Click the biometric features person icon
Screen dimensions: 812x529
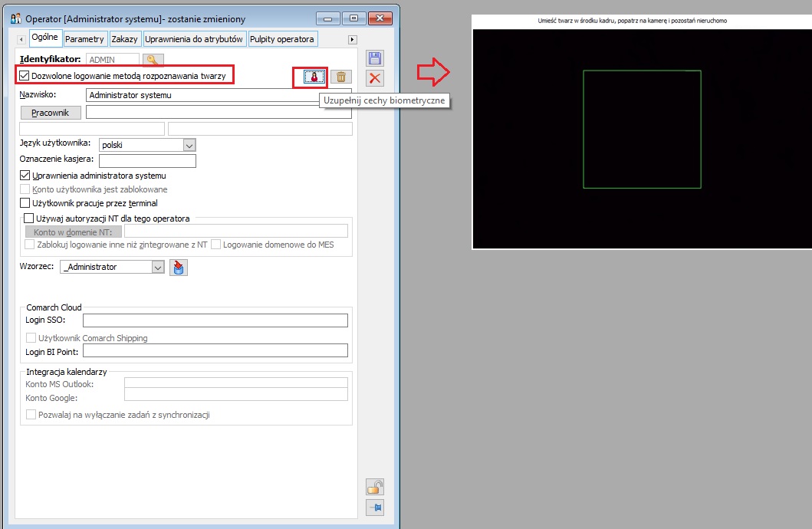pos(314,77)
